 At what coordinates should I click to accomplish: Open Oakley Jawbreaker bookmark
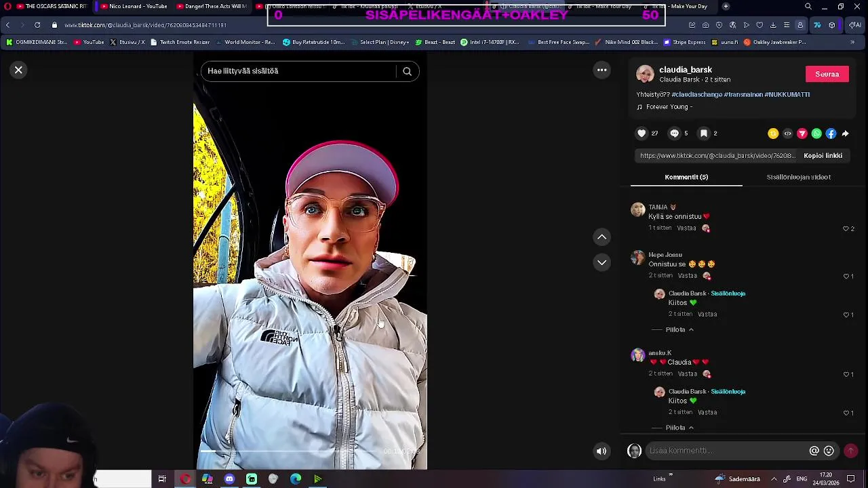point(775,42)
